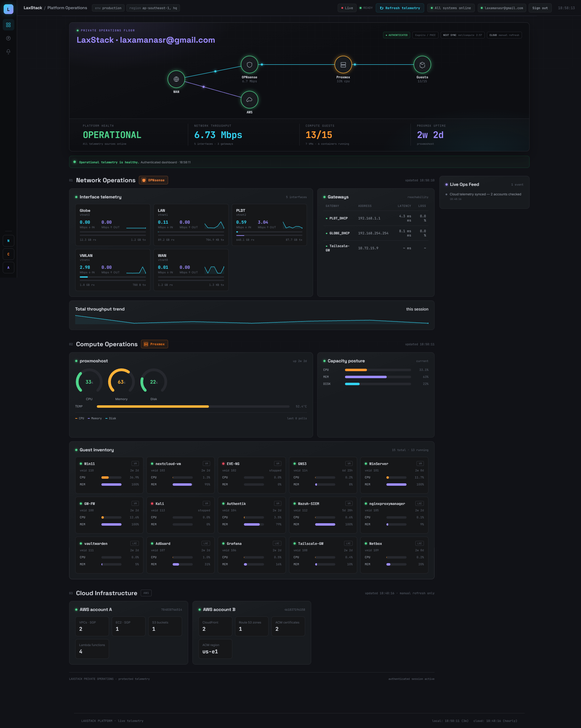Open the WAN vtnet0 interface card

191,270
